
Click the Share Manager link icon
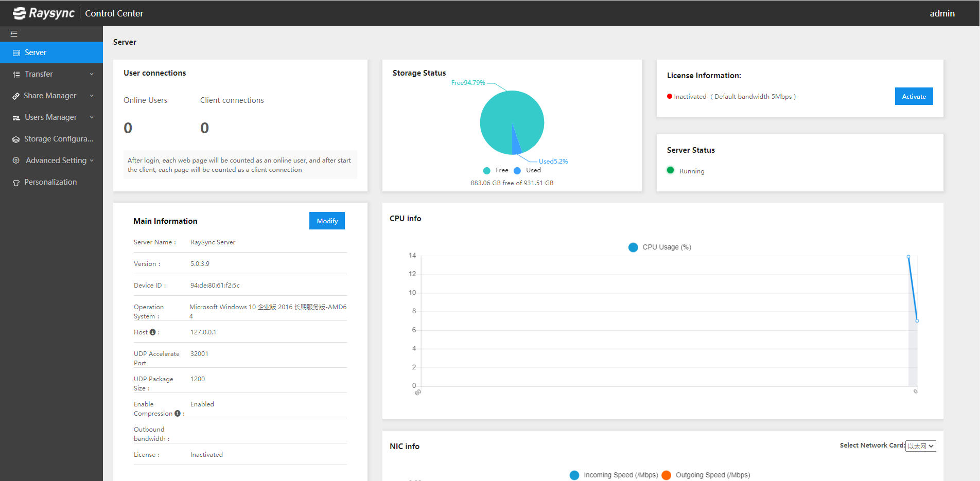[x=16, y=96]
